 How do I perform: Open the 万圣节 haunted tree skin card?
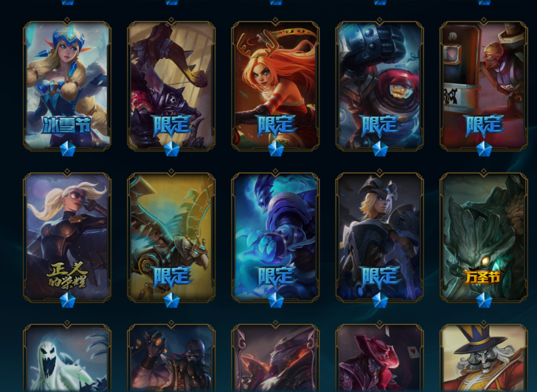(484, 237)
